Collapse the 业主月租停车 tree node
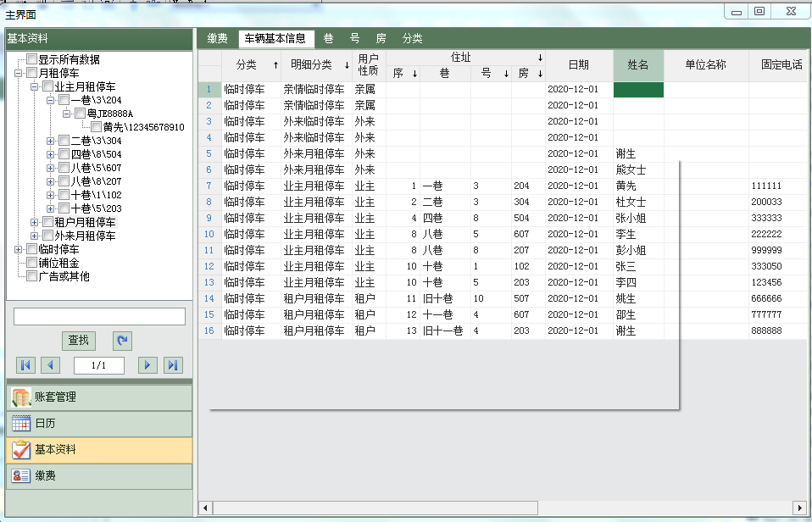This screenshot has width=812, height=522. pos(34,86)
